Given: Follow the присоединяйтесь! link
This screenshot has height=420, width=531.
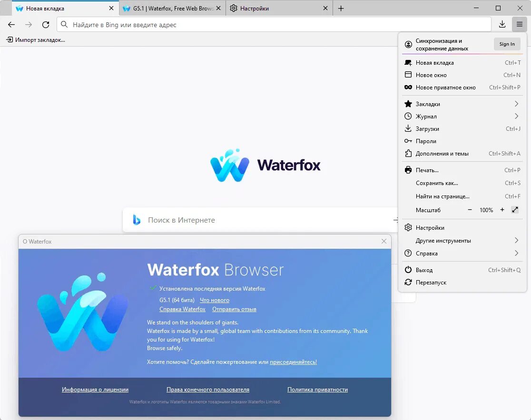Looking at the screenshot, I should tap(293, 362).
